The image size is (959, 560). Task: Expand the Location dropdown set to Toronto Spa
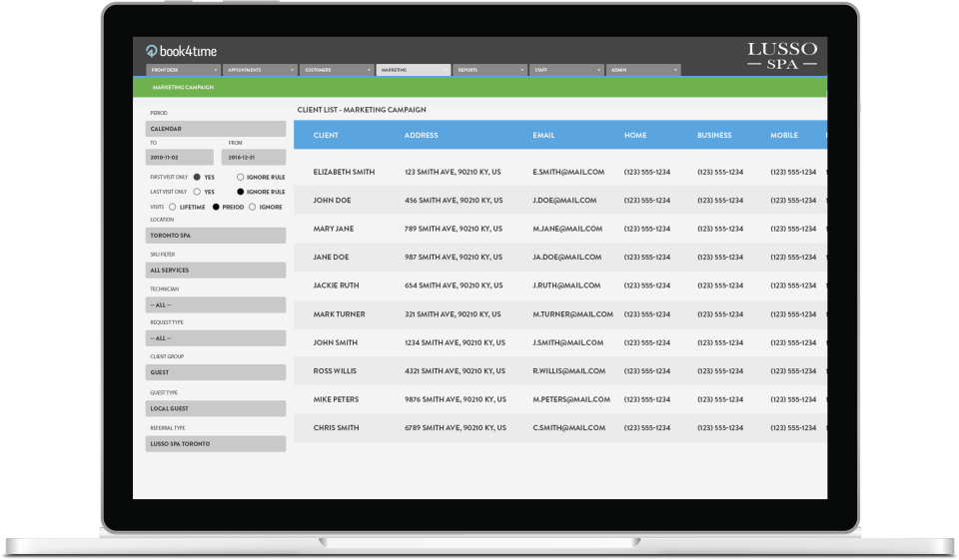[215, 236]
